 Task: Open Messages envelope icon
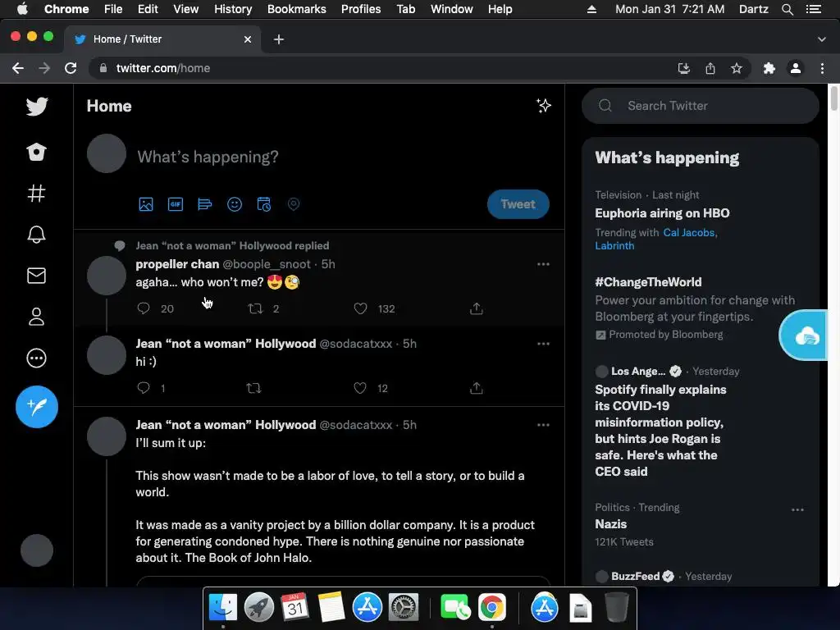point(36,276)
